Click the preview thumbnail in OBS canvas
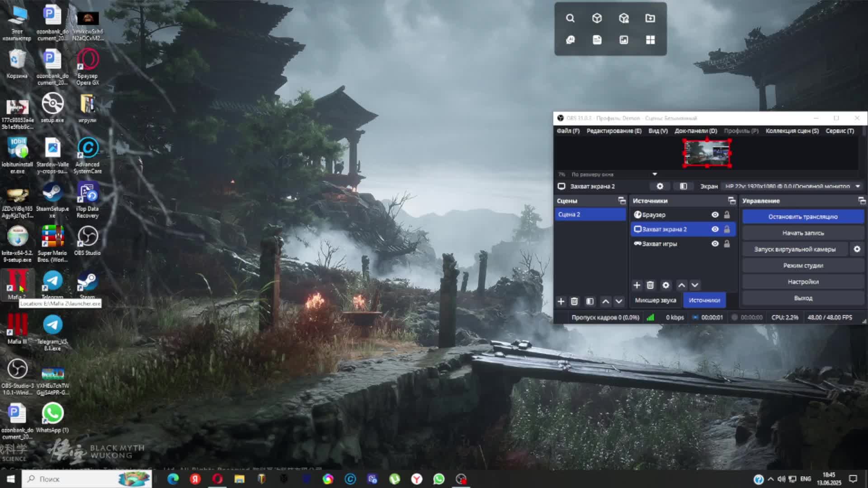The width and height of the screenshot is (868, 488). coord(707,153)
